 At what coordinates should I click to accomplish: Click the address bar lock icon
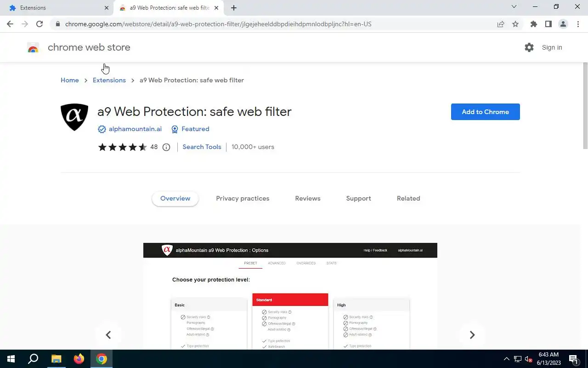click(57, 24)
